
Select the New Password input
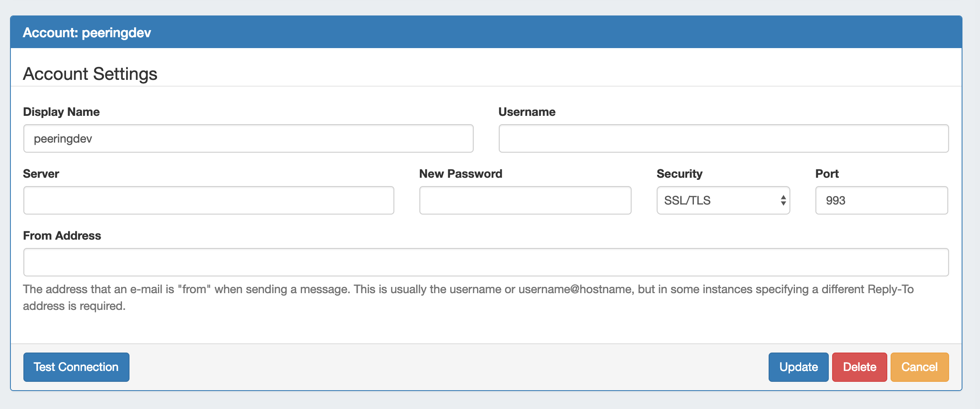click(x=525, y=200)
